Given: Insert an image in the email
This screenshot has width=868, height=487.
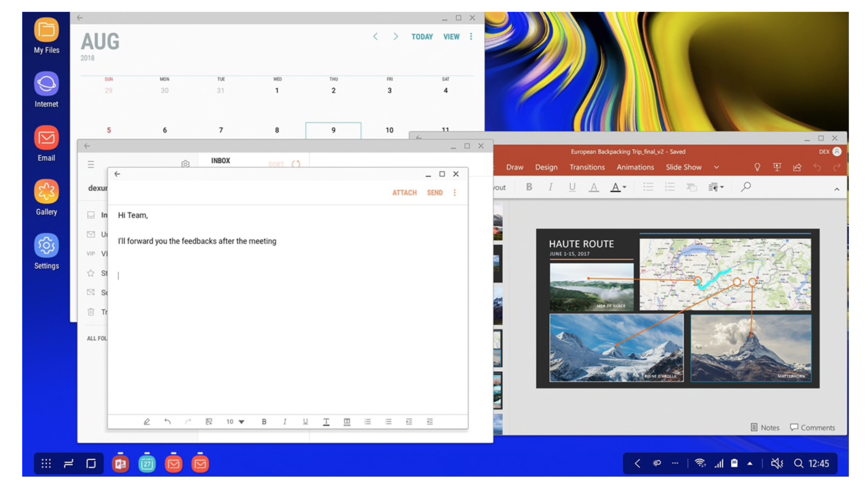Looking at the screenshot, I should pos(209,422).
